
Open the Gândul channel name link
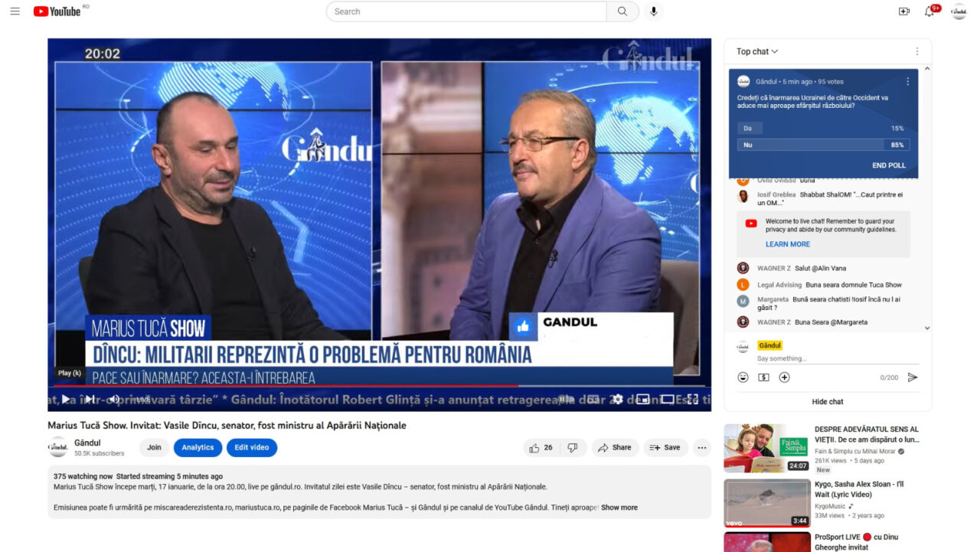89,443
